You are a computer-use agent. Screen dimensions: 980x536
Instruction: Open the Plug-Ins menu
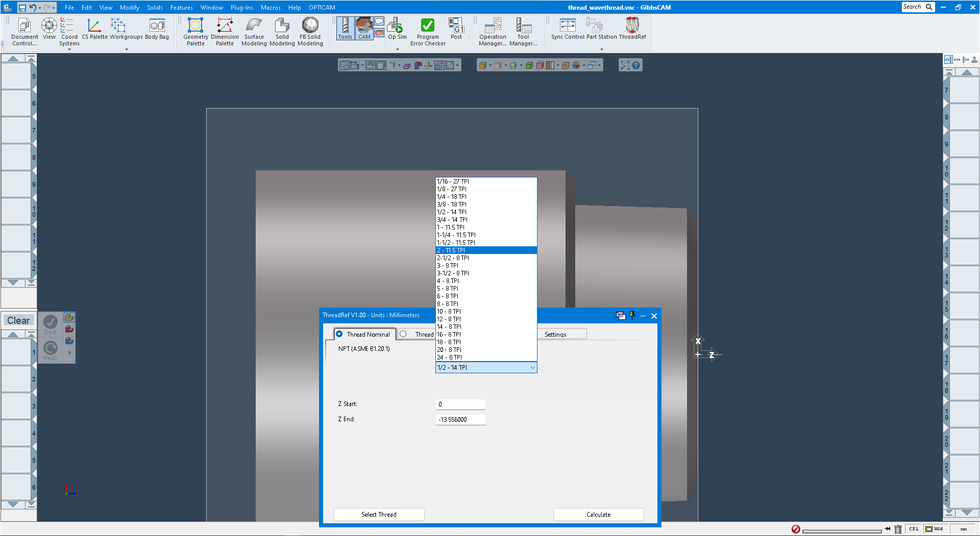(241, 7)
